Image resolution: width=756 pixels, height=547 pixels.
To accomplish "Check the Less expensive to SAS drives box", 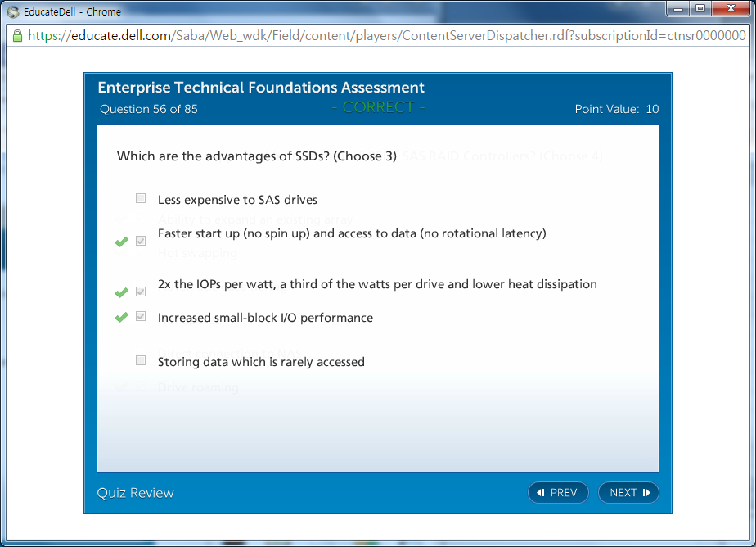I will pos(141,198).
